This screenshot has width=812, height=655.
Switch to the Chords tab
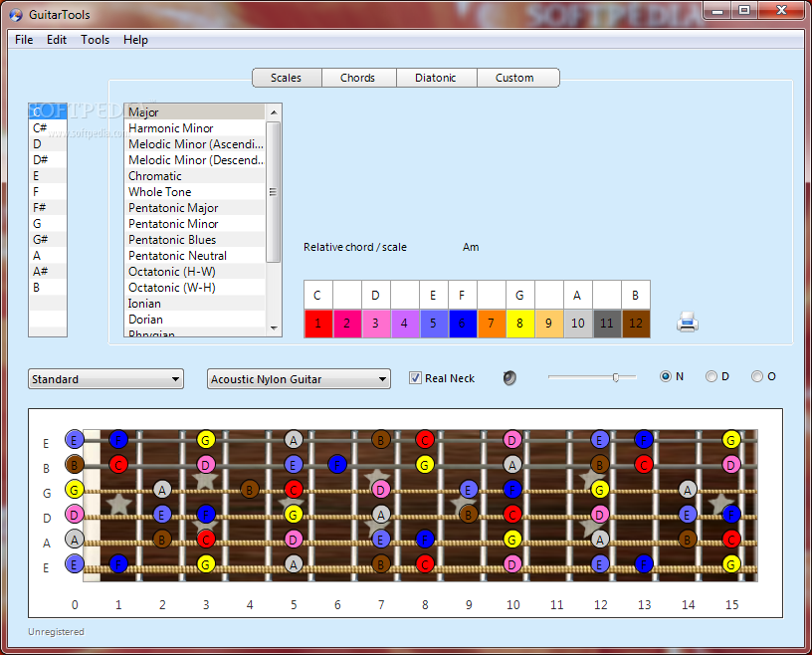point(358,78)
